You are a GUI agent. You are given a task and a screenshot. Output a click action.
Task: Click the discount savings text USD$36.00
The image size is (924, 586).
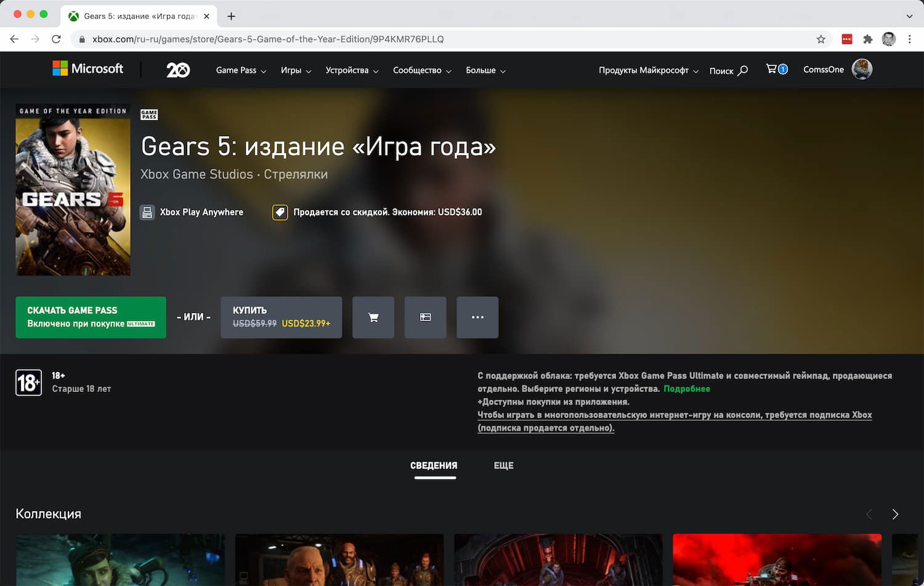[387, 212]
